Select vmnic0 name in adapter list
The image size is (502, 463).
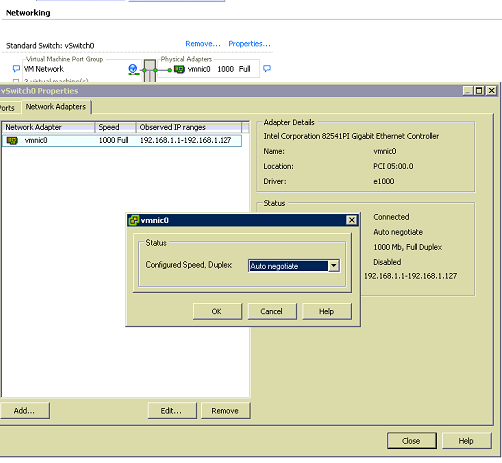(36, 140)
